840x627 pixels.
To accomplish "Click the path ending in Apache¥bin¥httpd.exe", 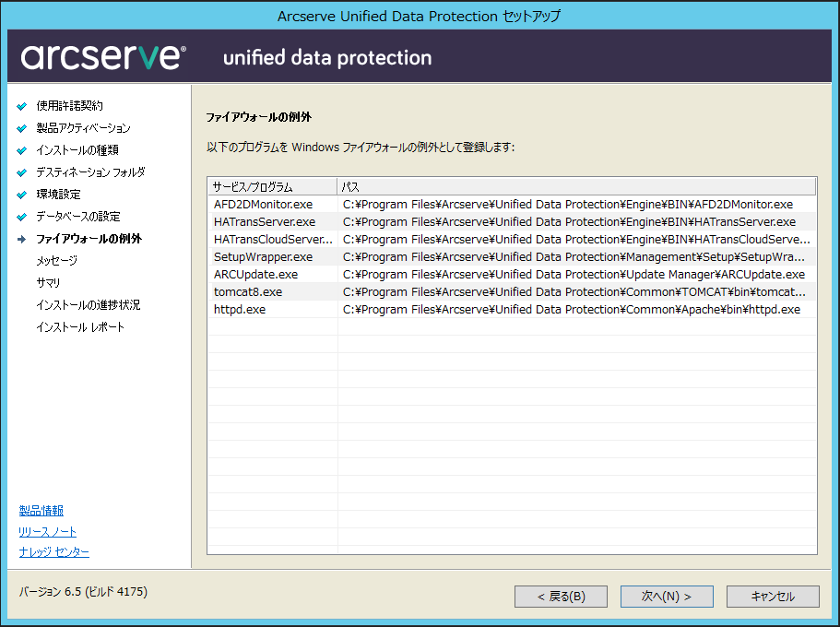I will [572, 309].
